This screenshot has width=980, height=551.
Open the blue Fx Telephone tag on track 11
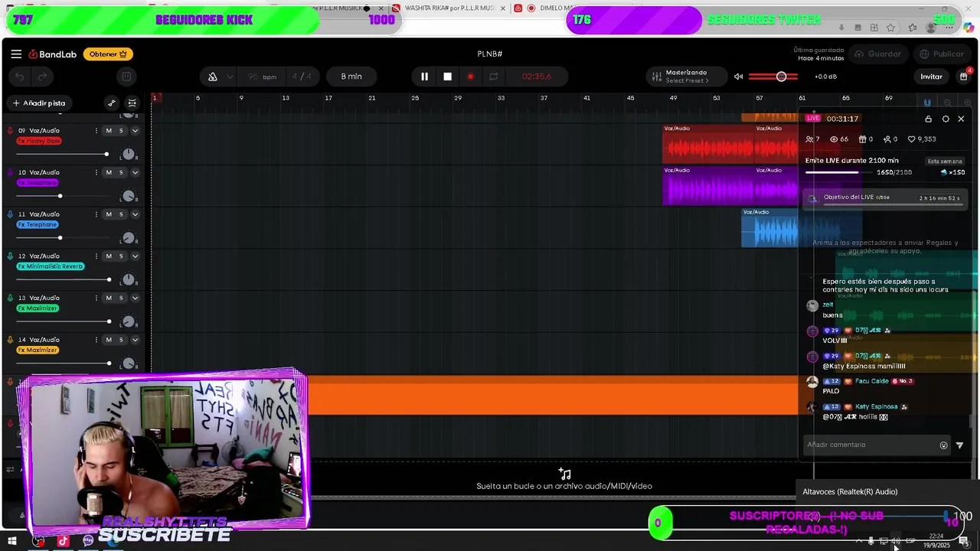pos(38,225)
